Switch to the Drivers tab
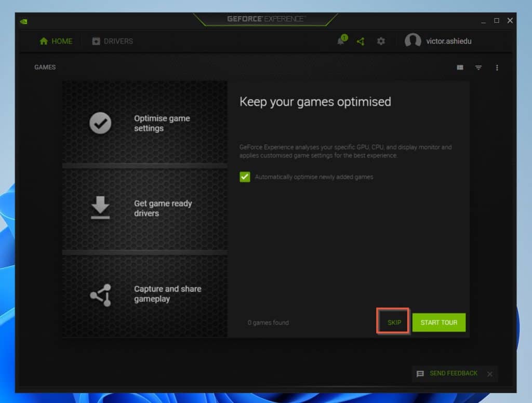Screen dimensions: 532x403 point(112,41)
